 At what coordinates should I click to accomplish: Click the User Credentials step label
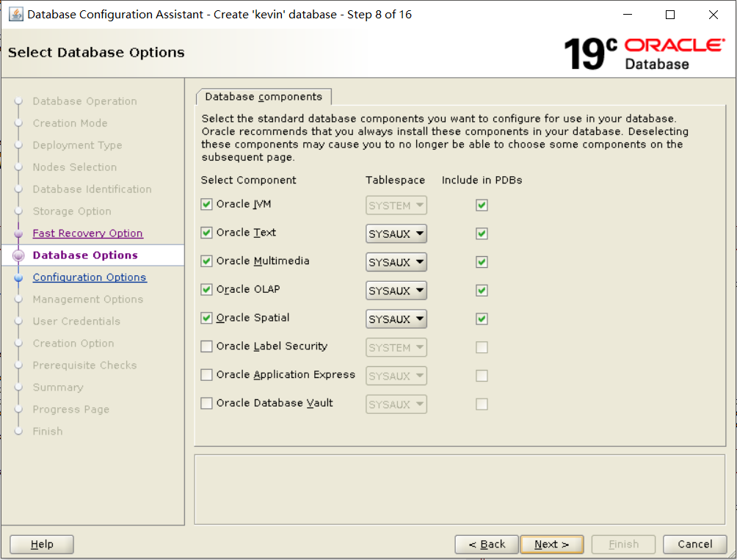(76, 321)
